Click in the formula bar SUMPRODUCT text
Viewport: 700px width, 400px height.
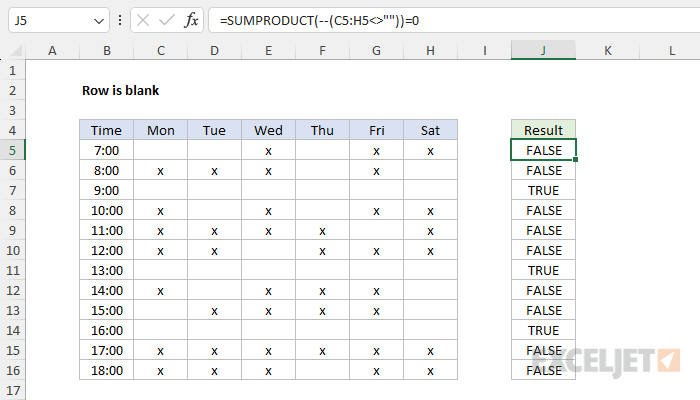click(x=319, y=21)
